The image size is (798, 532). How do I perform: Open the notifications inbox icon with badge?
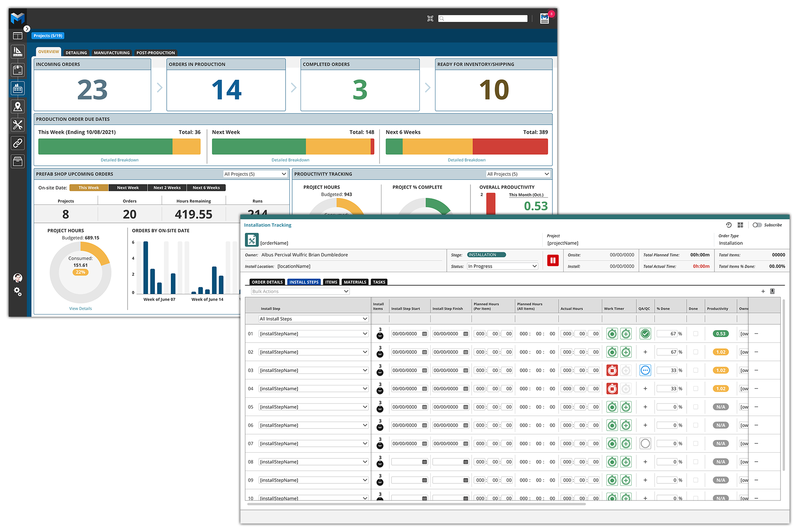(x=544, y=19)
